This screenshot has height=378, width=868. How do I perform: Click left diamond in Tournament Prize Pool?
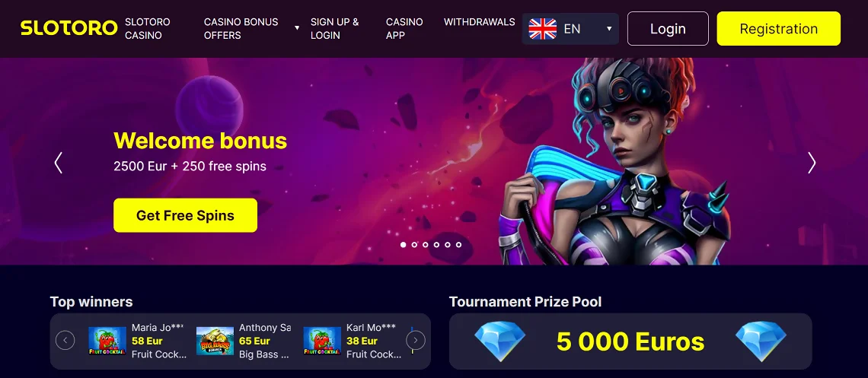(x=500, y=341)
